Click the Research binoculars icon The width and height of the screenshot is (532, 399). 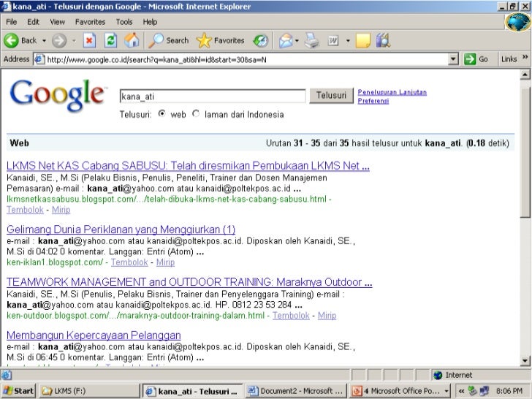tap(384, 40)
